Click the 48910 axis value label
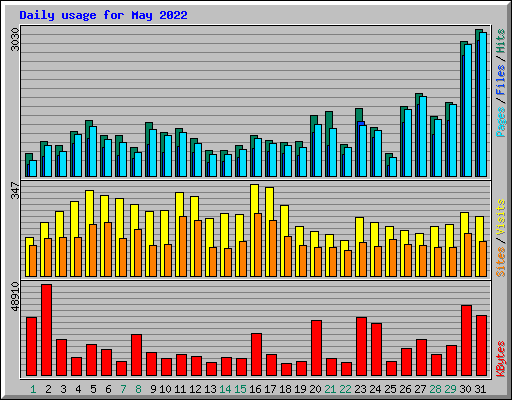This screenshot has height=400, width=512. coord(15,296)
